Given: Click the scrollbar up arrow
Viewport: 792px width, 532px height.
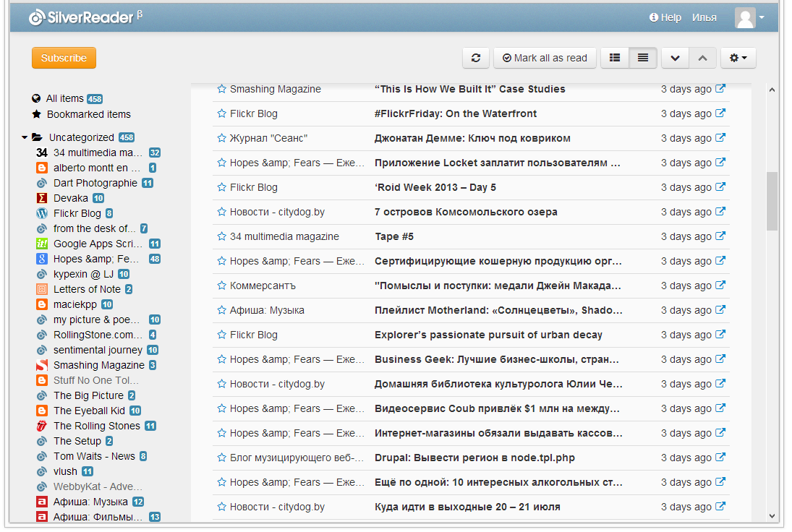Looking at the screenshot, I should 772,90.
